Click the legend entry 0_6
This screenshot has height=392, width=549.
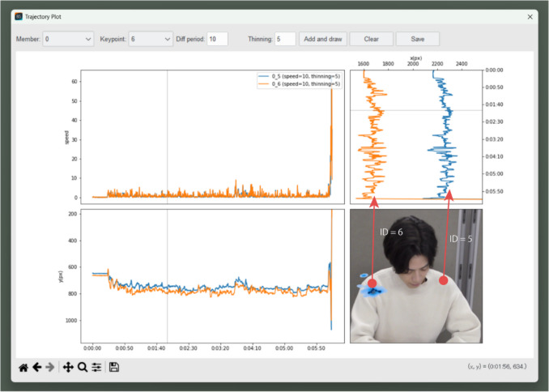click(x=299, y=84)
